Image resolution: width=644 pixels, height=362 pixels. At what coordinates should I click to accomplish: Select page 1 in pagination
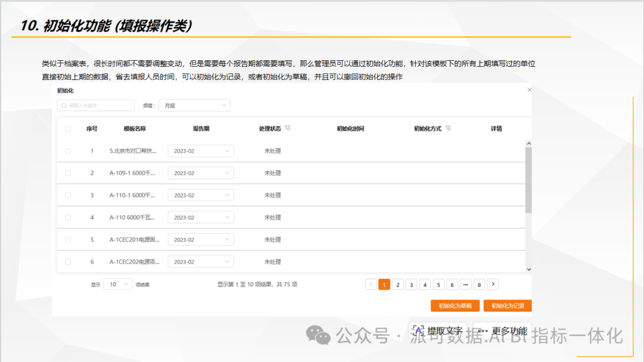tap(384, 284)
